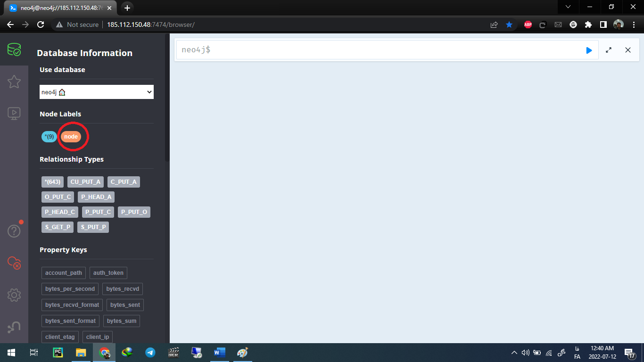Click the S_PUT_P relationship type
Screen dimensions: 644x362
pos(93,227)
